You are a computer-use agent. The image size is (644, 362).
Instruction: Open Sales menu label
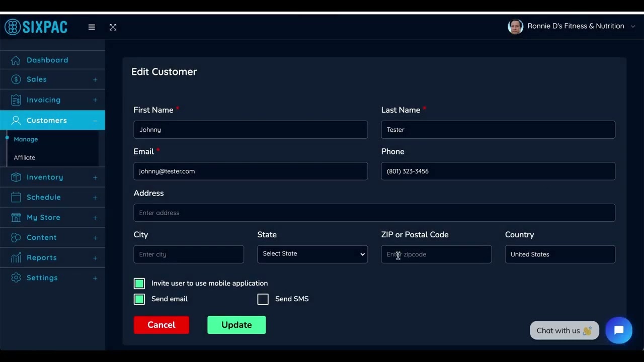pyautogui.click(x=37, y=79)
